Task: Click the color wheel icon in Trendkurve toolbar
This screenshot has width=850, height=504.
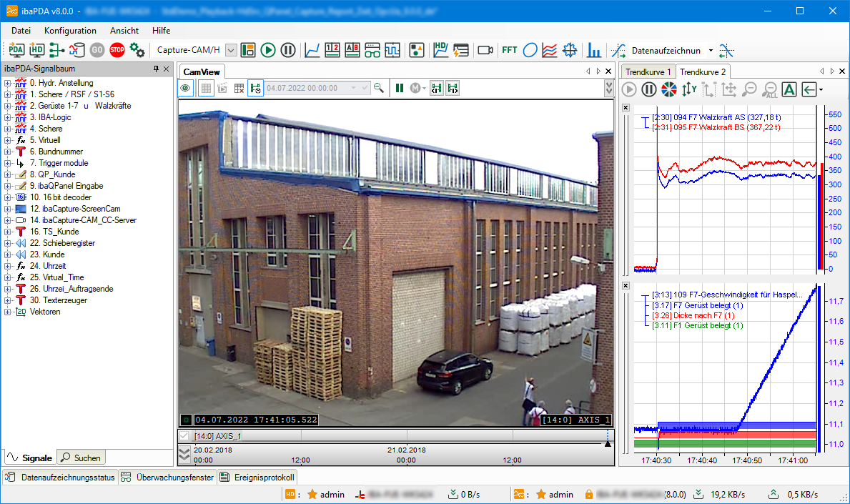Action: pos(669,89)
